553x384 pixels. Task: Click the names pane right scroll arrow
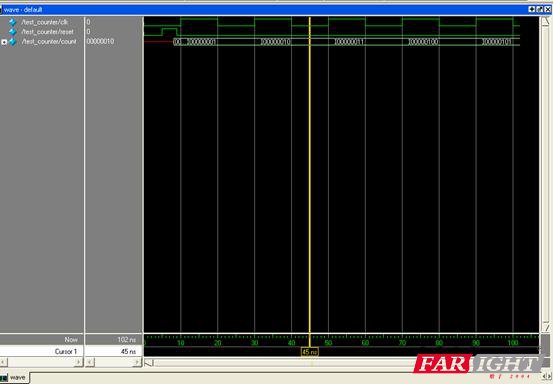tap(79, 362)
